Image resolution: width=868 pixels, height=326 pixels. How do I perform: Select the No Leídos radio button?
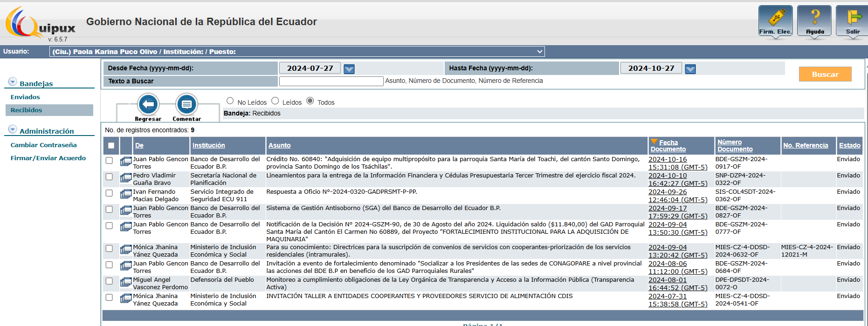tap(230, 101)
